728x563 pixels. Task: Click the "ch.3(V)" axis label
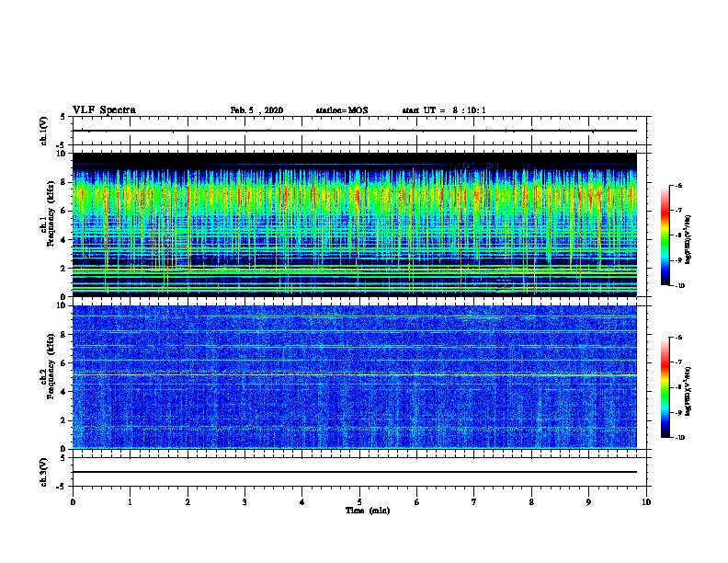coord(43,472)
